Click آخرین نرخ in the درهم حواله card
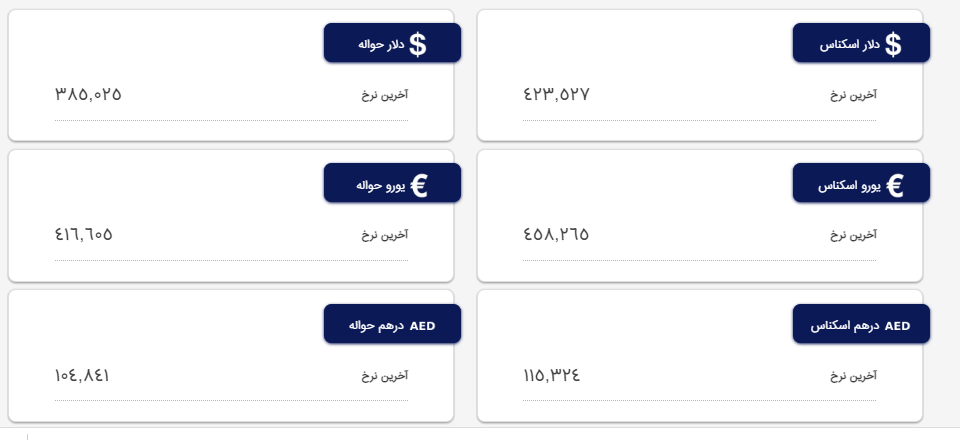960x440 pixels. coord(385,376)
